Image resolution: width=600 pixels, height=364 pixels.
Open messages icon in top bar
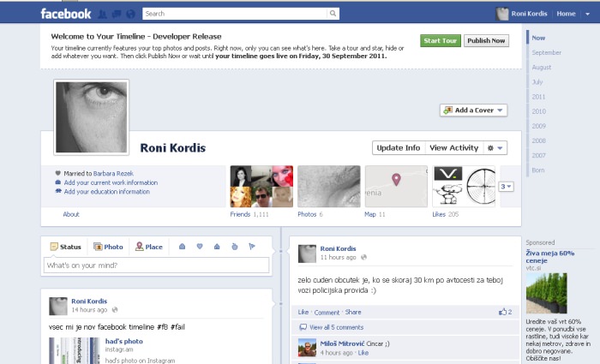click(x=116, y=14)
